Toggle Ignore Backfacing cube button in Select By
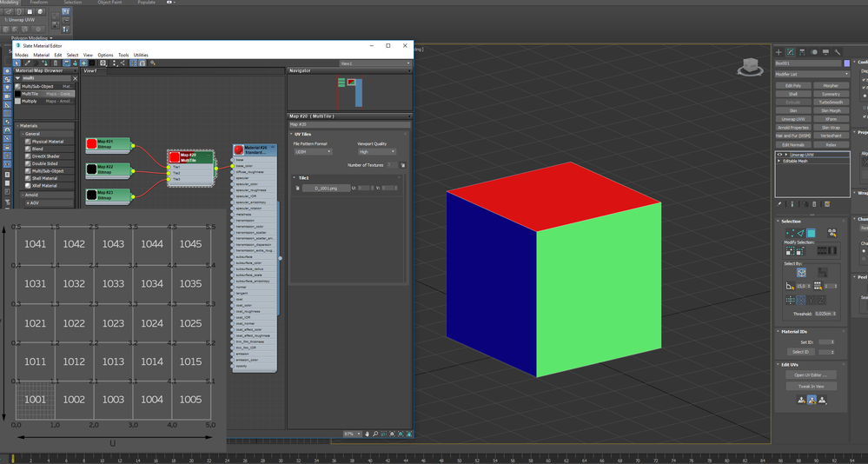The width and height of the screenshot is (868, 464). pyautogui.click(x=802, y=273)
